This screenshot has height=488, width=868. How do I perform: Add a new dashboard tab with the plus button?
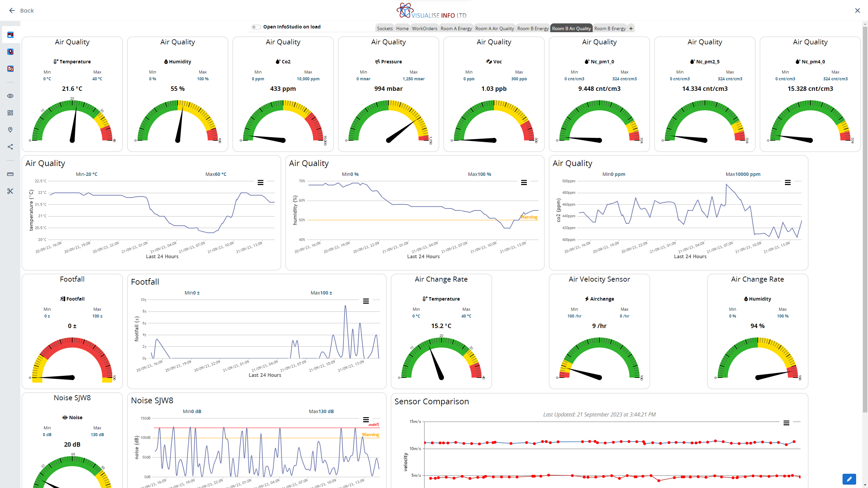click(631, 28)
